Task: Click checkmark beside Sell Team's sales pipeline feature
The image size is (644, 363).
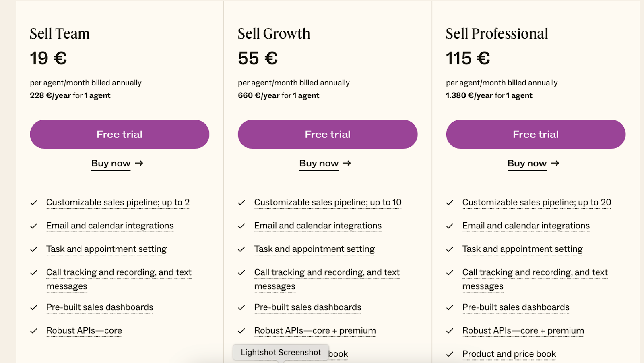Action: click(x=34, y=203)
